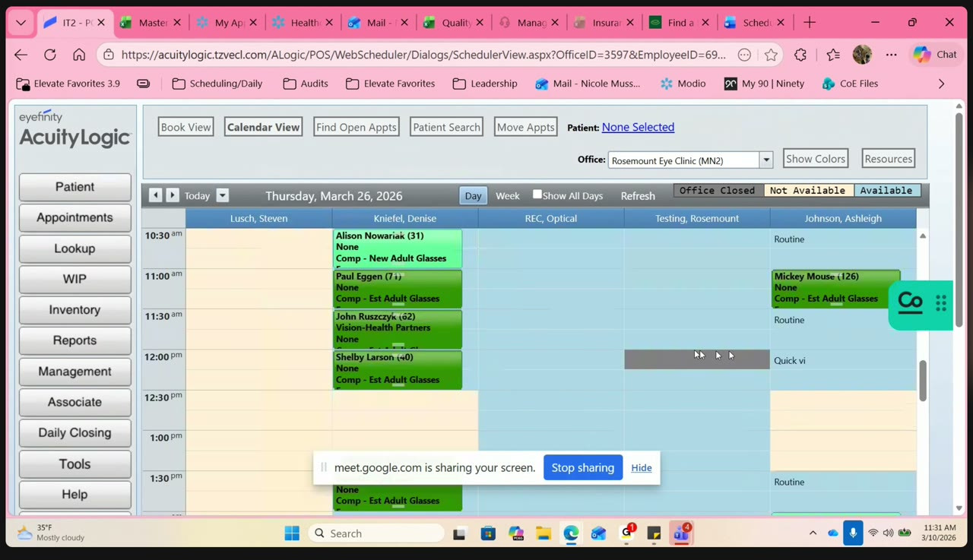This screenshot has width=973, height=560.
Task: Click taskbar Search box
Action: pos(378,533)
